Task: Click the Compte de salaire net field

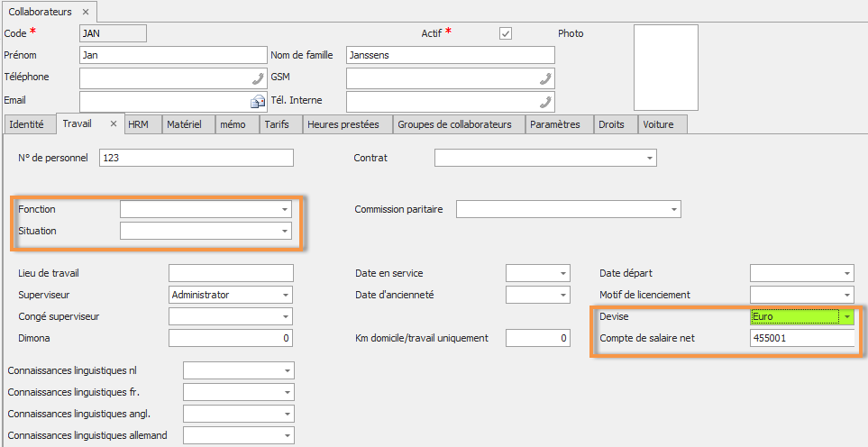Action: pyautogui.click(x=802, y=338)
